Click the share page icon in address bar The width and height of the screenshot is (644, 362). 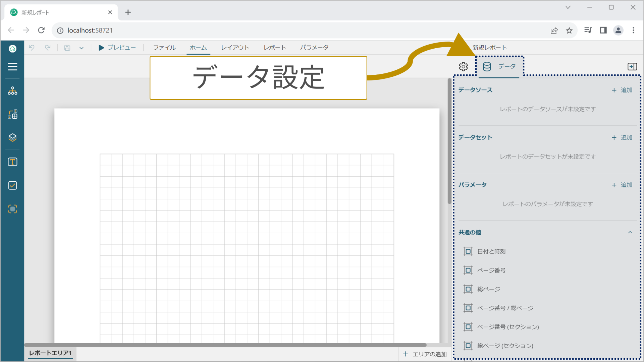[554, 31]
